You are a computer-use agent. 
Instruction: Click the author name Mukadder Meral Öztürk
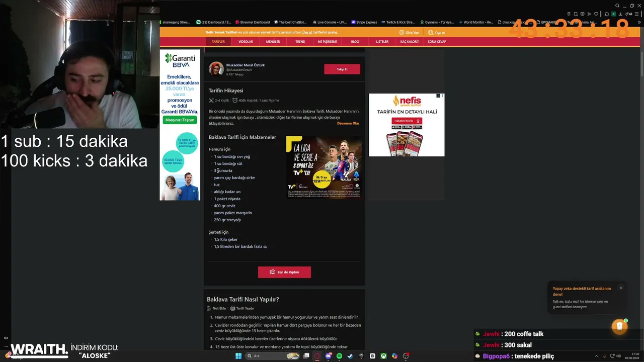tap(246, 65)
